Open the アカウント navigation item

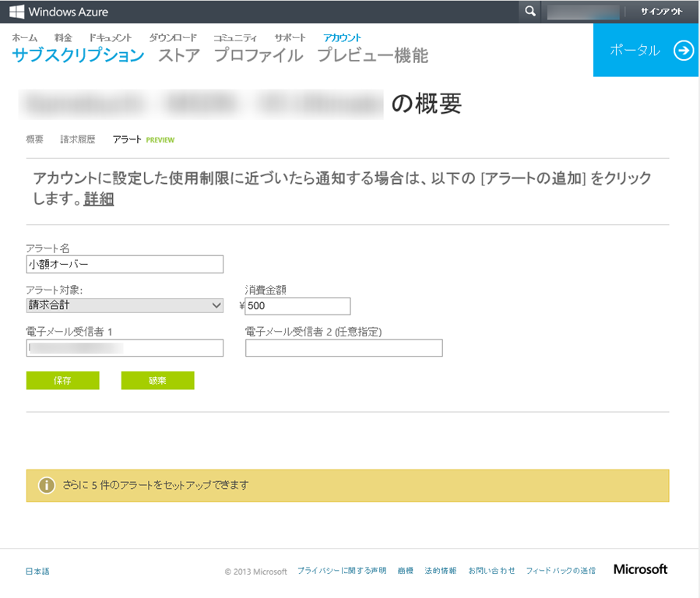pyautogui.click(x=342, y=37)
